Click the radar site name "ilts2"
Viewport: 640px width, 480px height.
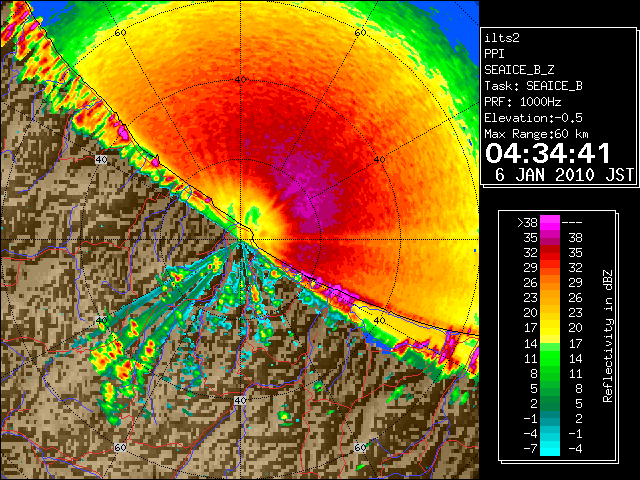tap(502, 38)
